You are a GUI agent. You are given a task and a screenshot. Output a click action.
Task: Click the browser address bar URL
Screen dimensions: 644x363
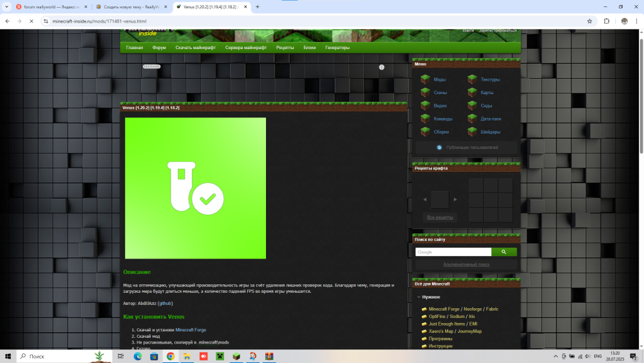(99, 21)
